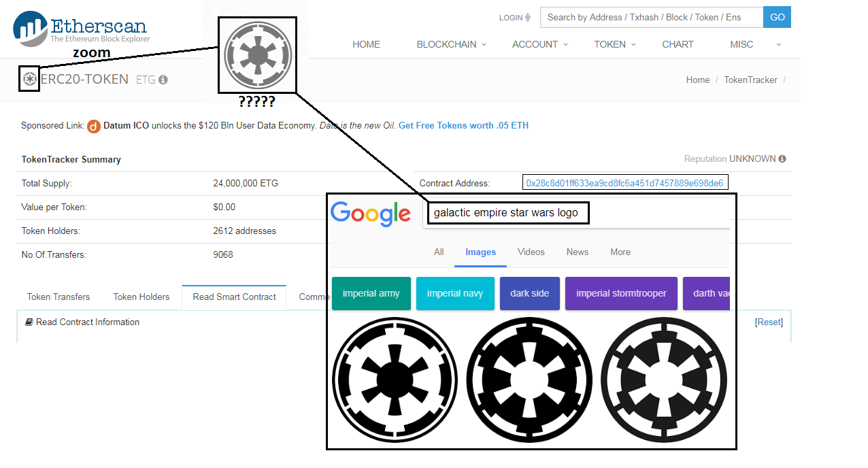Switch to Google All results tab

[439, 252]
